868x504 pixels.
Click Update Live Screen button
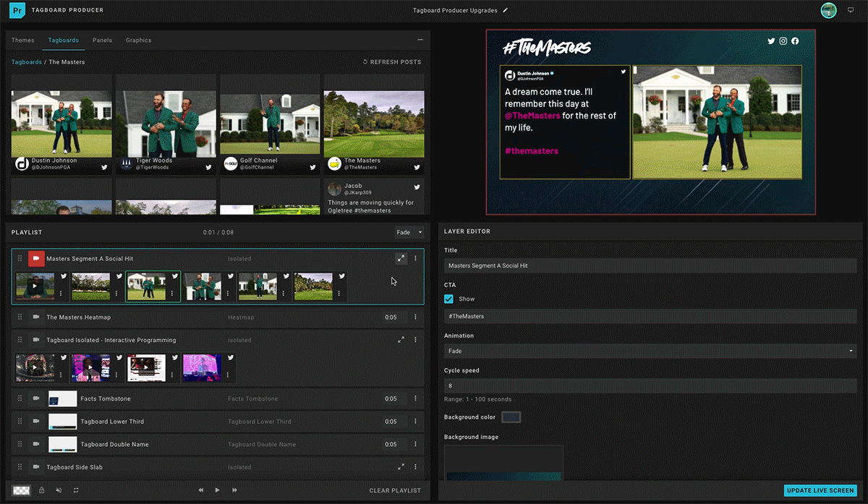coord(820,491)
